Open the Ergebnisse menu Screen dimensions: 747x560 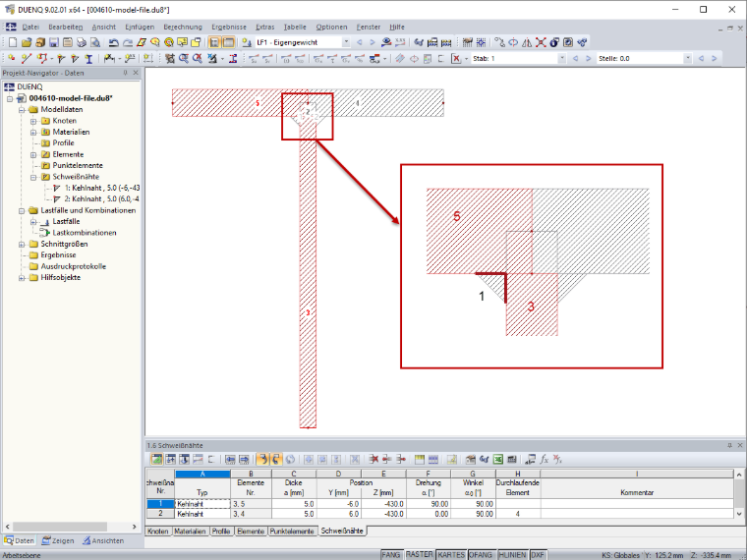click(x=229, y=28)
